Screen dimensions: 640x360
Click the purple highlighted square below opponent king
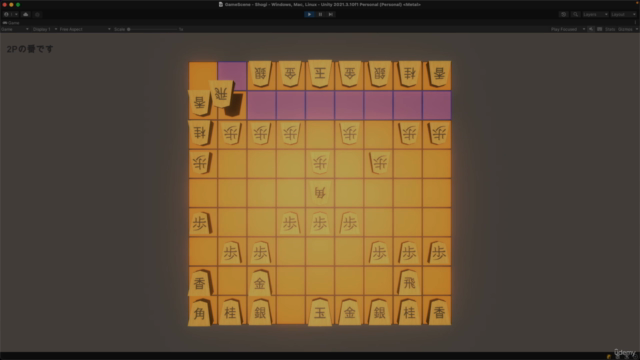[320, 105]
